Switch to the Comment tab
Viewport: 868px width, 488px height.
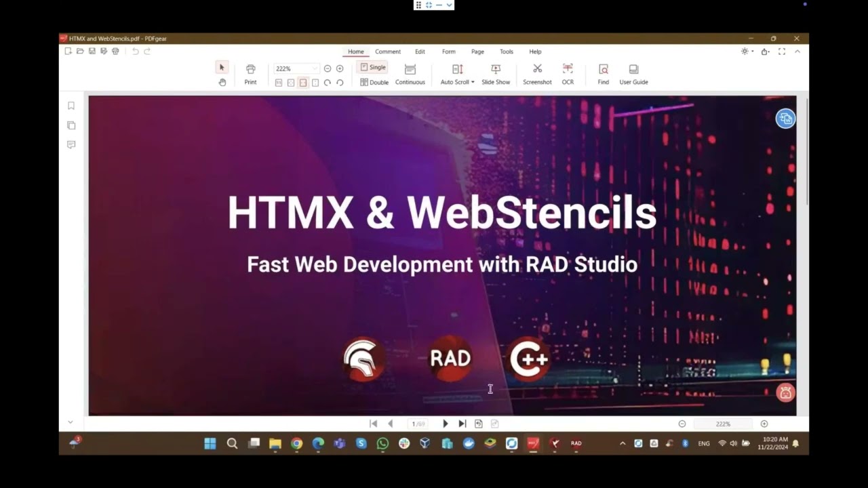pyautogui.click(x=388, y=52)
